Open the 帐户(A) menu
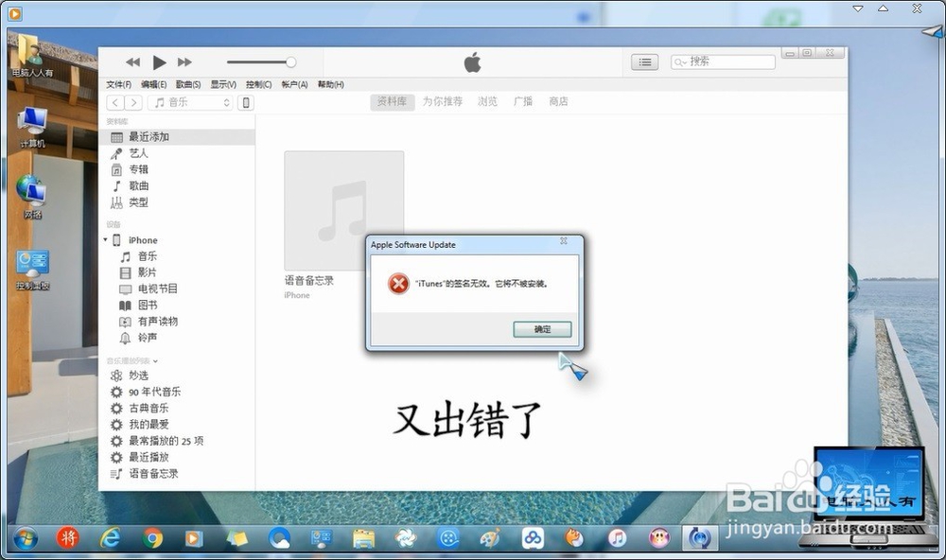 coord(294,84)
